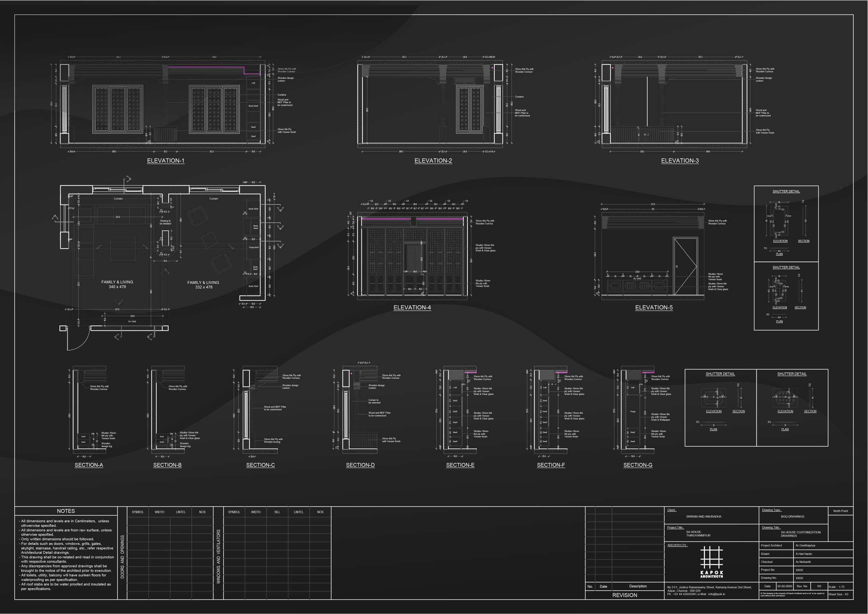Click the SECTION-G title label
Screen dimensions: 868x614
pyautogui.click(x=638, y=465)
